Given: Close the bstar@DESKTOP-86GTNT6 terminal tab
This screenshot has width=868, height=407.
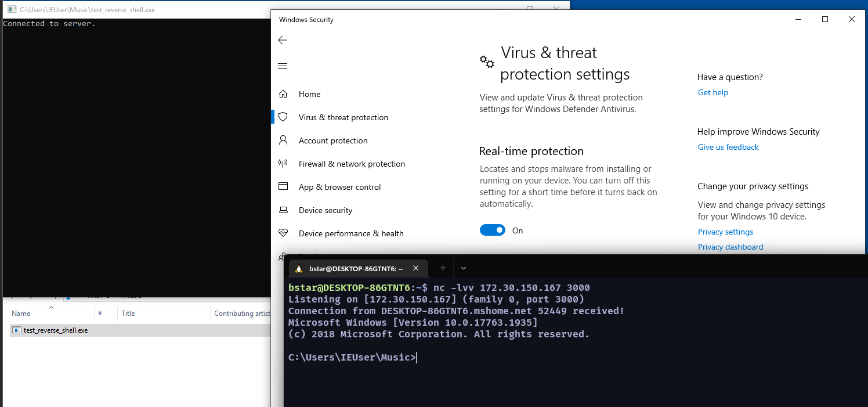Looking at the screenshot, I should 415,268.
